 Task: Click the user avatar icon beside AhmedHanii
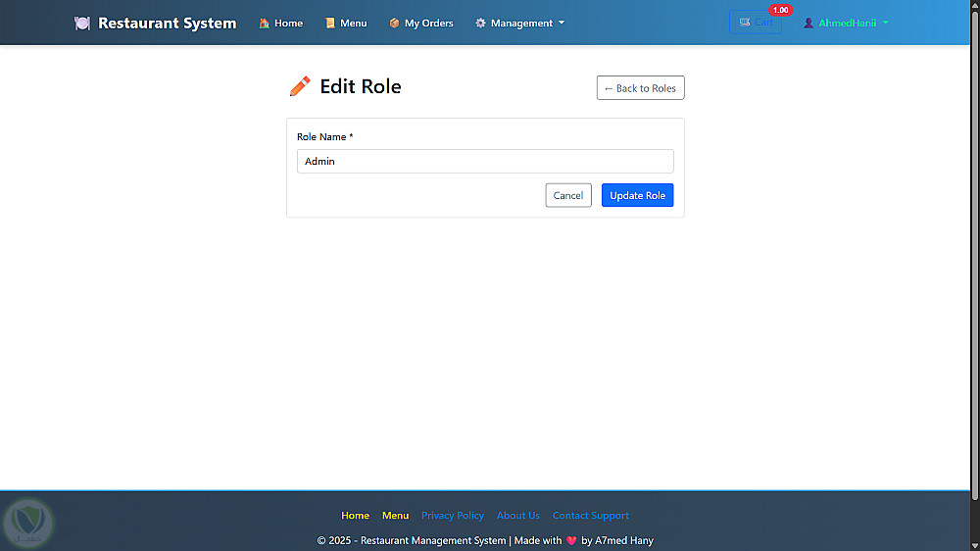coord(808,24)
